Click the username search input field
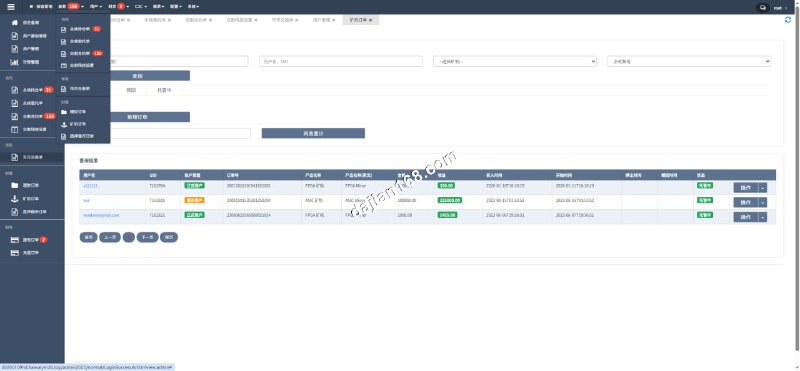 [341, 61]
